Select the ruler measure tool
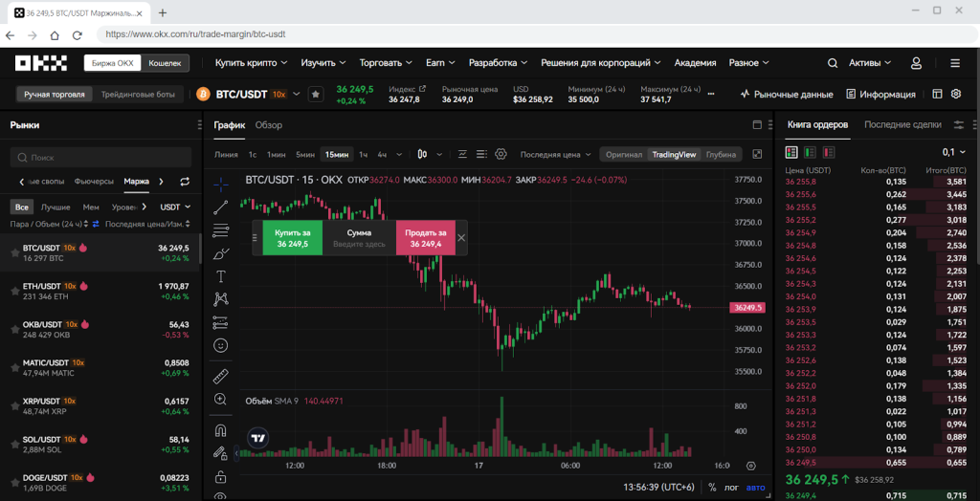The height and width of the screenshot is (501, 980). click(x=221, y=377)
